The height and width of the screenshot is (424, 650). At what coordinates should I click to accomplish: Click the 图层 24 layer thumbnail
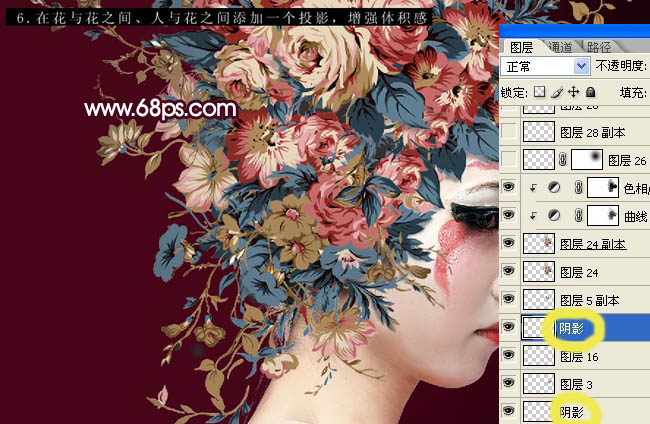coord(538,271)
